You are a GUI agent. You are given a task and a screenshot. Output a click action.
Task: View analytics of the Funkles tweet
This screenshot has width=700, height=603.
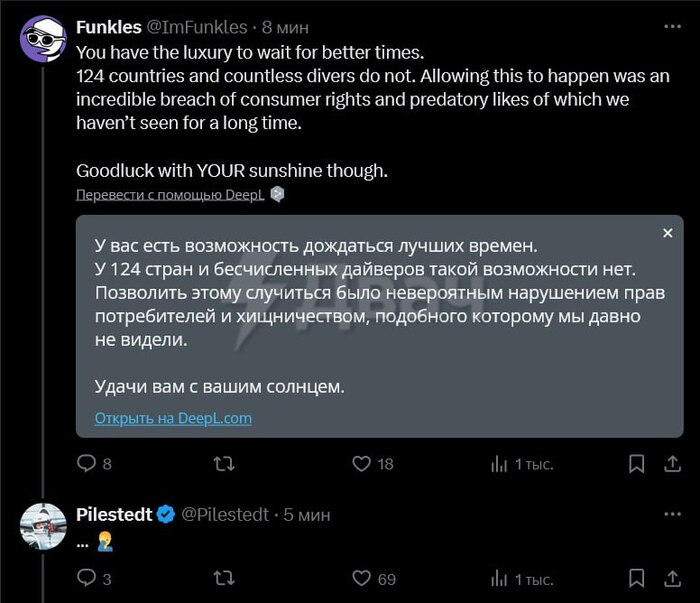(x=499, y=464)
